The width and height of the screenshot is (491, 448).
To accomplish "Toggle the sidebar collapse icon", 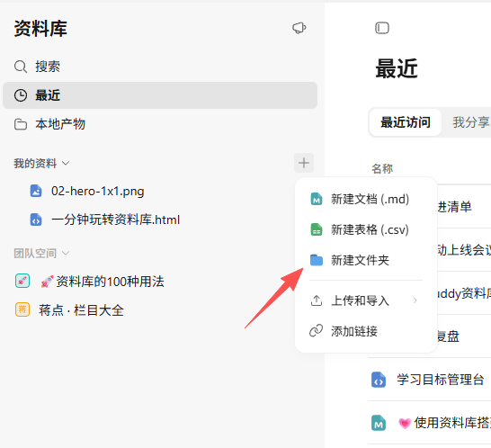I will [382, 28].
